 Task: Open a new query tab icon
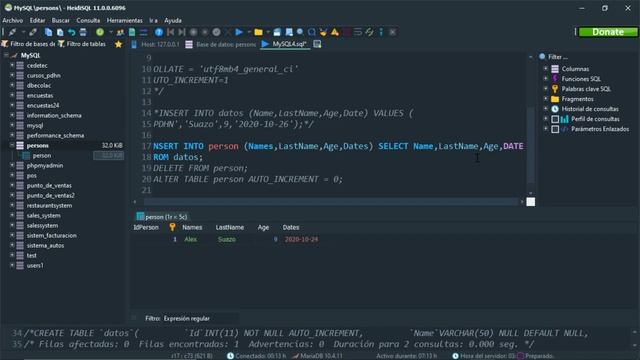click(x=317, y=44)
